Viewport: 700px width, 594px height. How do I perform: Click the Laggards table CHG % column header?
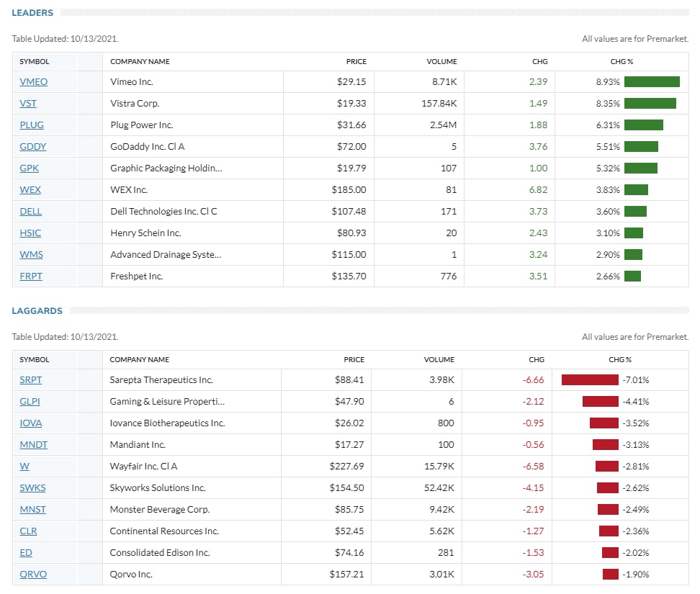620,360
